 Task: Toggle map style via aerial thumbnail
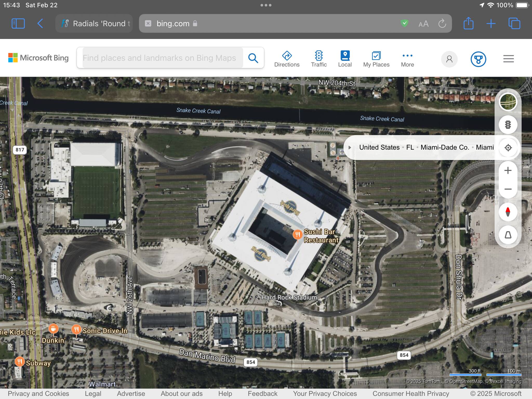508,102
